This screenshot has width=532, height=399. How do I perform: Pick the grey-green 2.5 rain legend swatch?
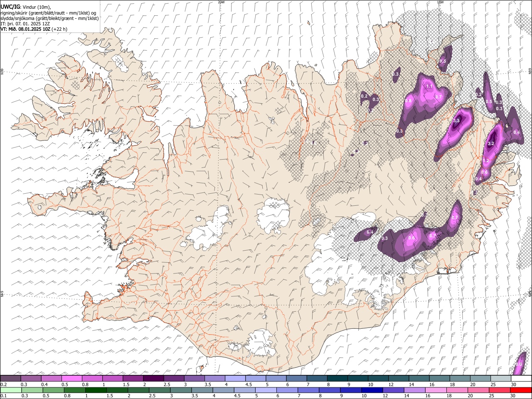(159, 390)
